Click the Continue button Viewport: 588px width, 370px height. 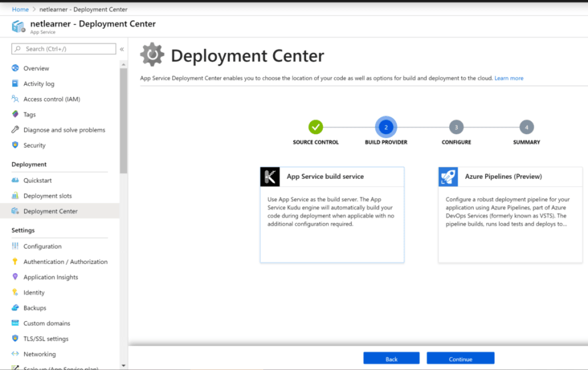coord(460,359)
